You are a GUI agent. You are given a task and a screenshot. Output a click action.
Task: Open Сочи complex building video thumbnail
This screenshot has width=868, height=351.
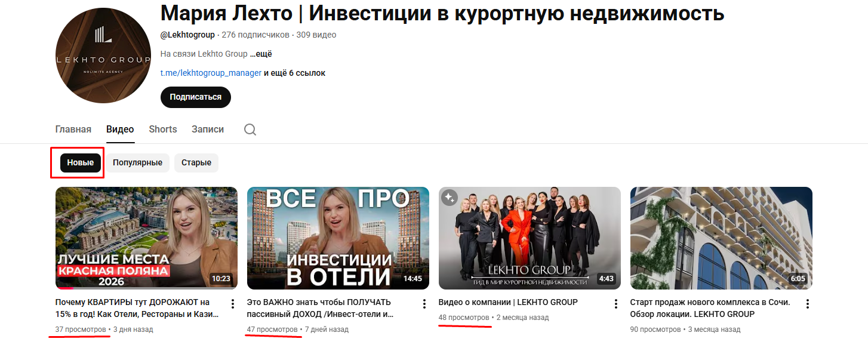721,238
